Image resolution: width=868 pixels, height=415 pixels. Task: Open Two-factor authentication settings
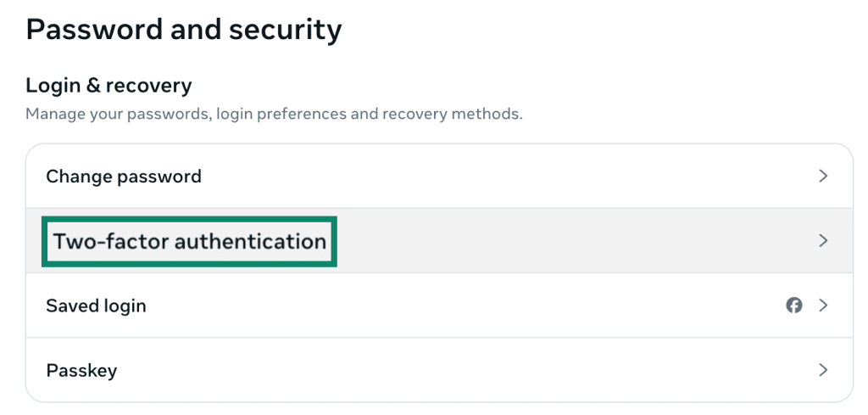tap(440, 240)
